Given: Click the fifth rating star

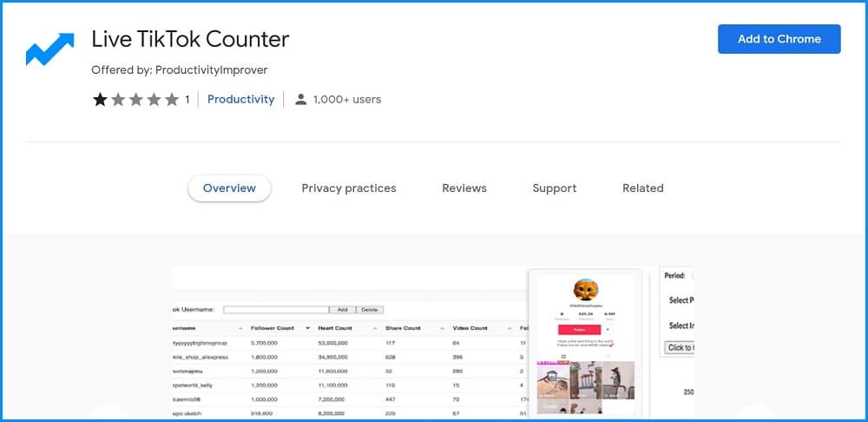Looking at the screenshot, I should pos(172,100).
